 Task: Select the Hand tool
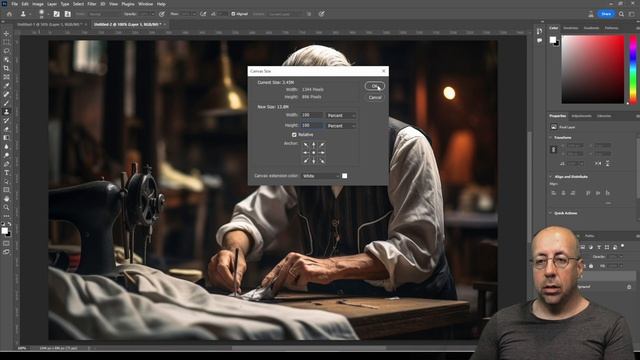6,199
